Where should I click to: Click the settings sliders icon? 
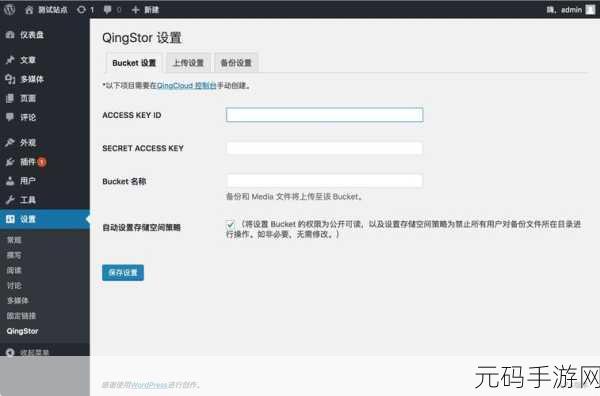coord(10,219)
